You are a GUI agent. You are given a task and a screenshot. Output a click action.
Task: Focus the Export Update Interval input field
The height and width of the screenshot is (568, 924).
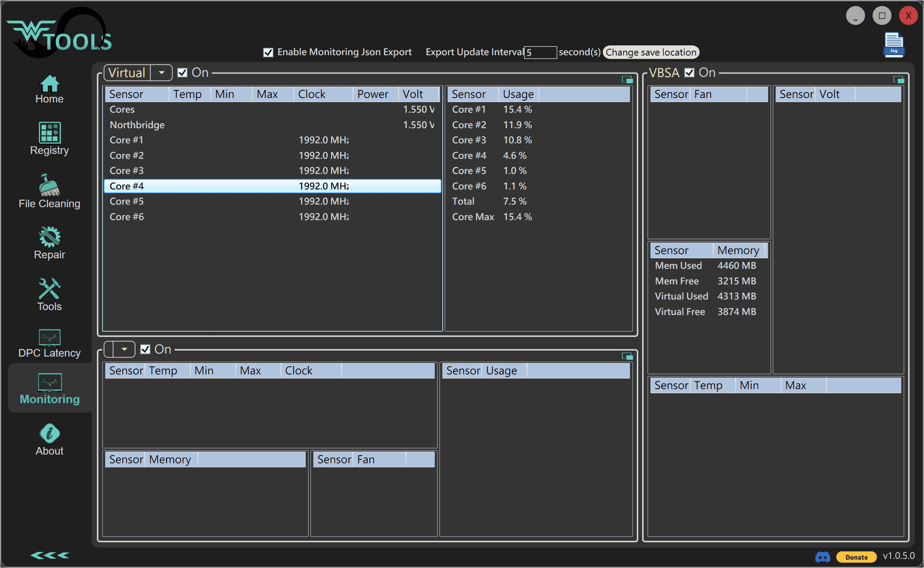(x=540, y=53)
